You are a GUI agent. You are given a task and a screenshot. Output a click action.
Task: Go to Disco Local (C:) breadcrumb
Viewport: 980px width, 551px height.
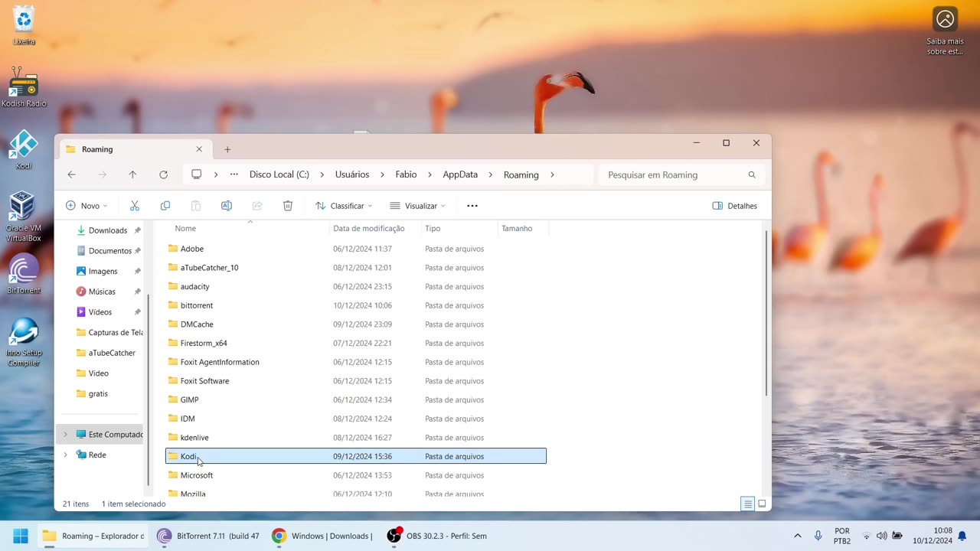tap(279, 174)
